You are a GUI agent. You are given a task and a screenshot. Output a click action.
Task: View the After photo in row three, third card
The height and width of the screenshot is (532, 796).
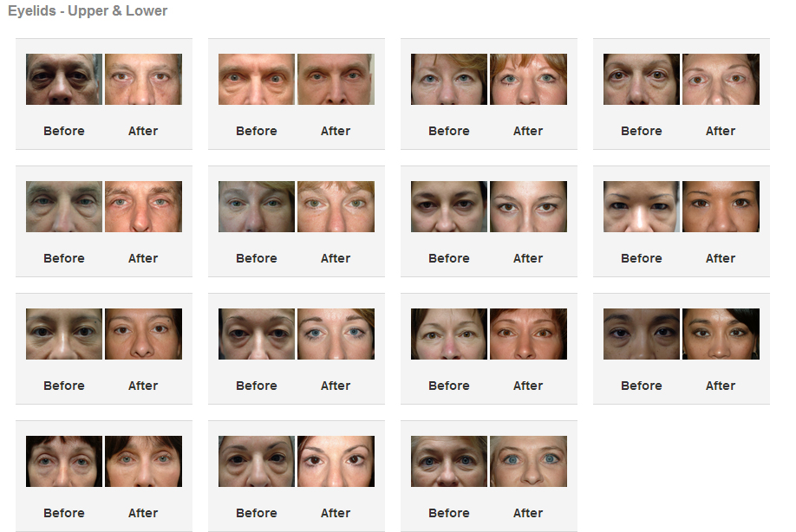[528, 334]
